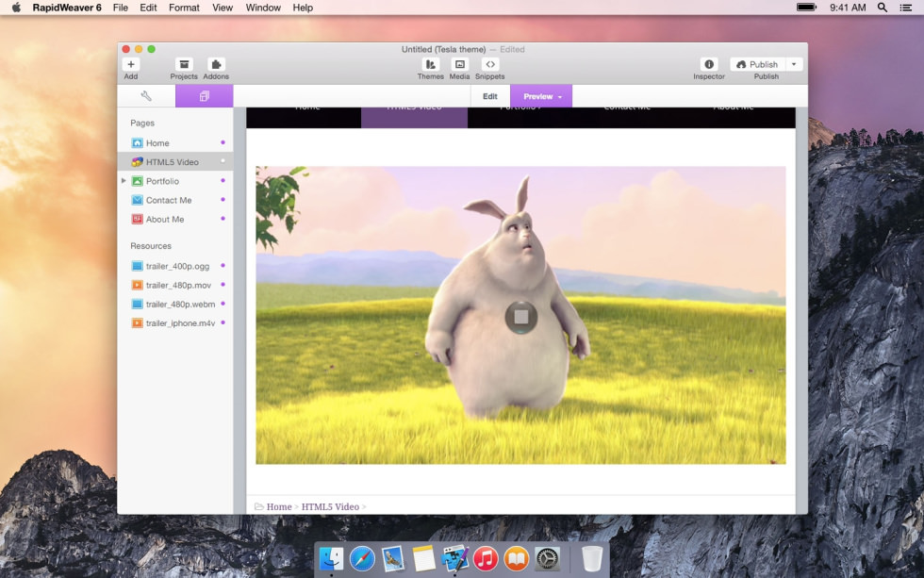Select the HTML5 Video page

pyautogui.click(x=175, y=162)
